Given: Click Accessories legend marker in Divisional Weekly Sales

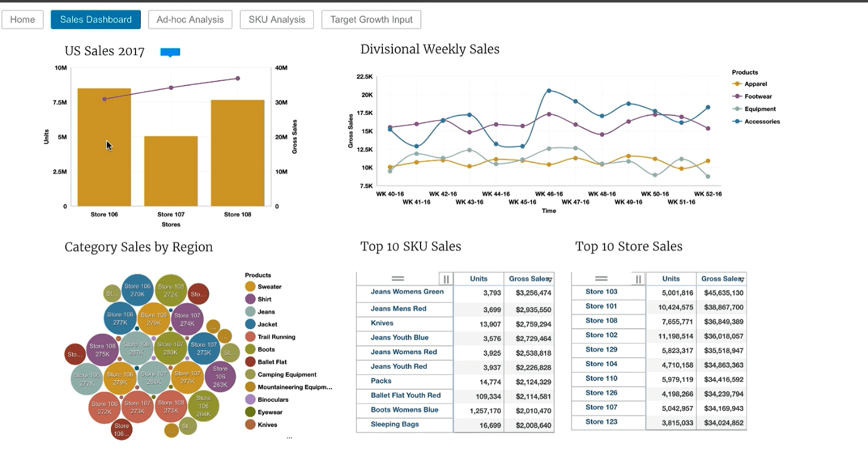Looking at the screenshot, I should [x=737, y=121].
